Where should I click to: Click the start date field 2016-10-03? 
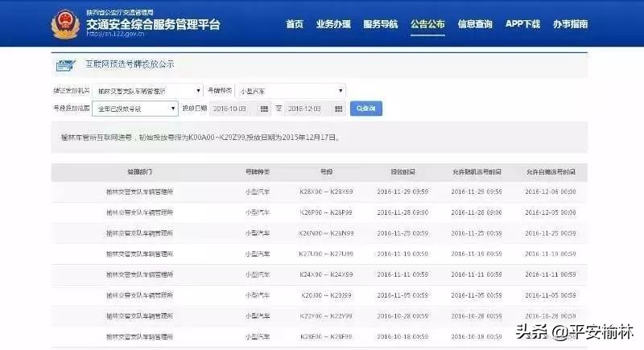coord(233,108)
